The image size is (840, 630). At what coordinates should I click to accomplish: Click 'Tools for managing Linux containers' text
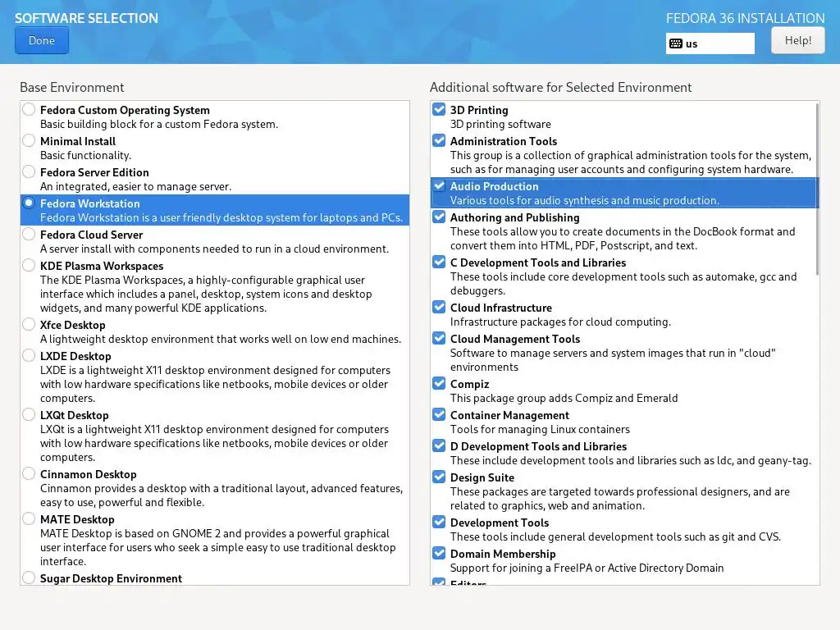coord(540,429)
